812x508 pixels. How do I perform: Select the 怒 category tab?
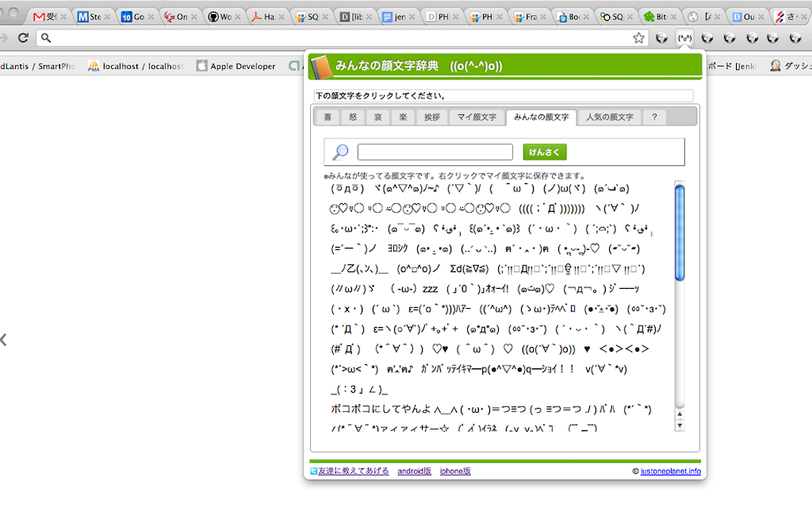coord(353,117)
